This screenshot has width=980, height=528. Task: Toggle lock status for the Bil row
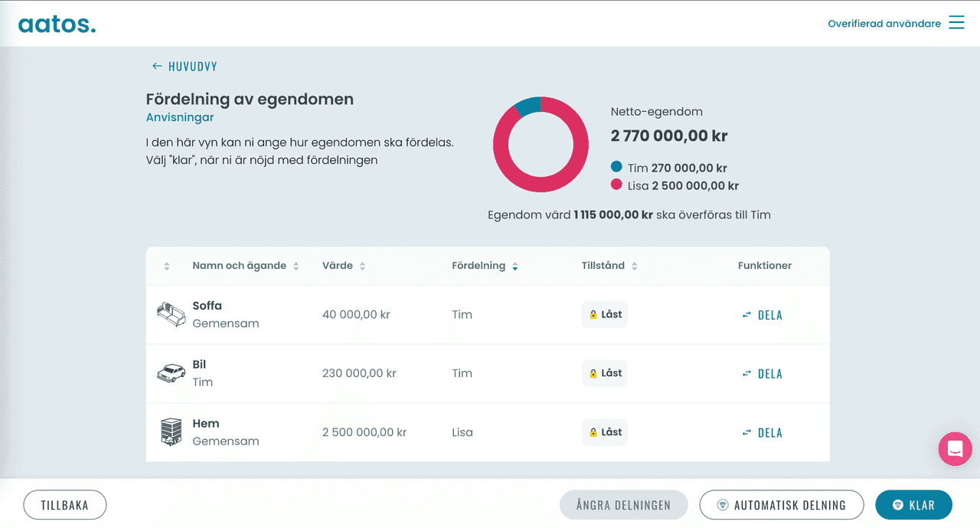click(x=604, y=373)
